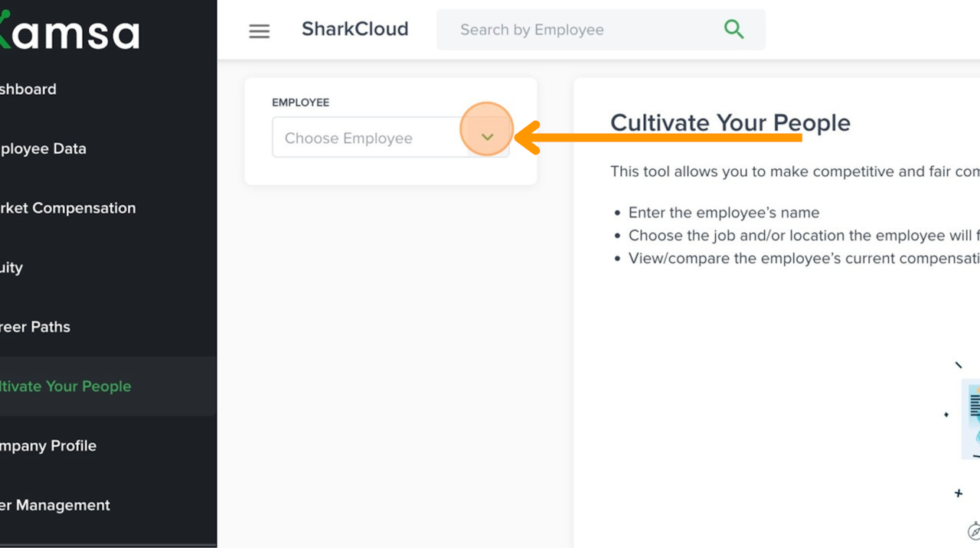Click the Cultivate Your People heading
Viewport: 980px width, 548px height.
click(730, 123)
